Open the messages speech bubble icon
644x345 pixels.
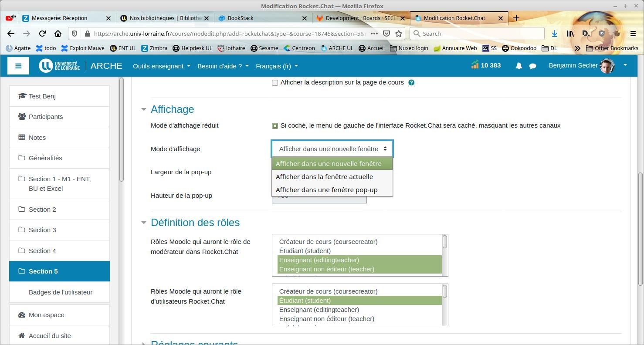pos(532,66)
